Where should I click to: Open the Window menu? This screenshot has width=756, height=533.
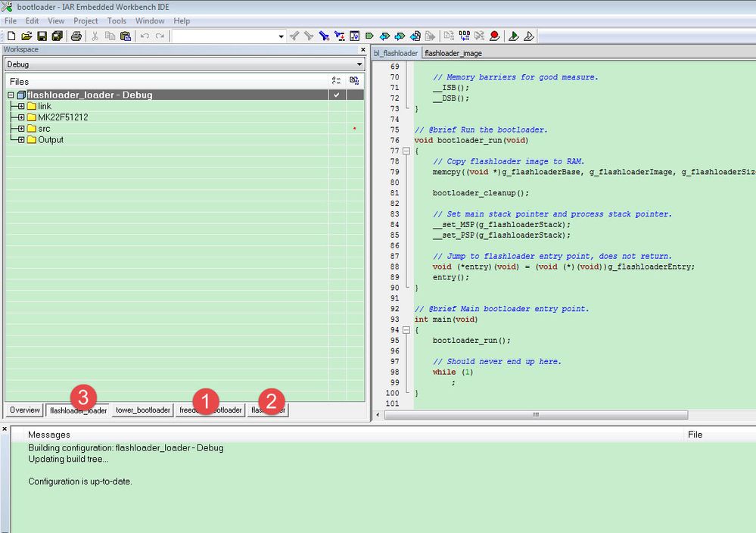pyautogui.click(x=150, y=20)
